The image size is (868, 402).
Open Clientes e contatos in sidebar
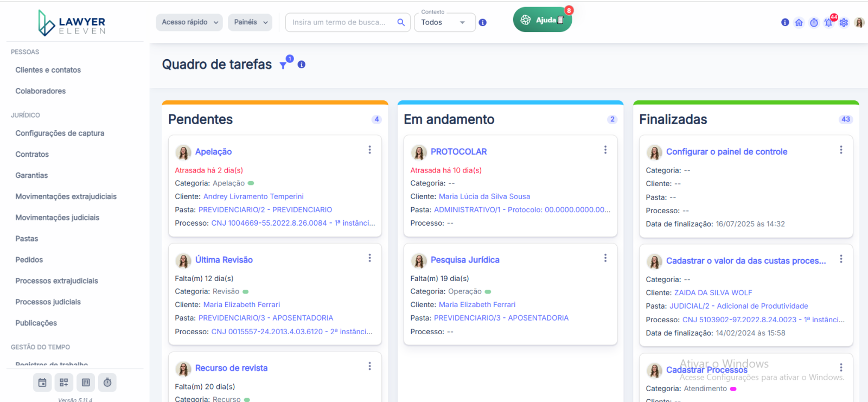[x=48, y=70]
